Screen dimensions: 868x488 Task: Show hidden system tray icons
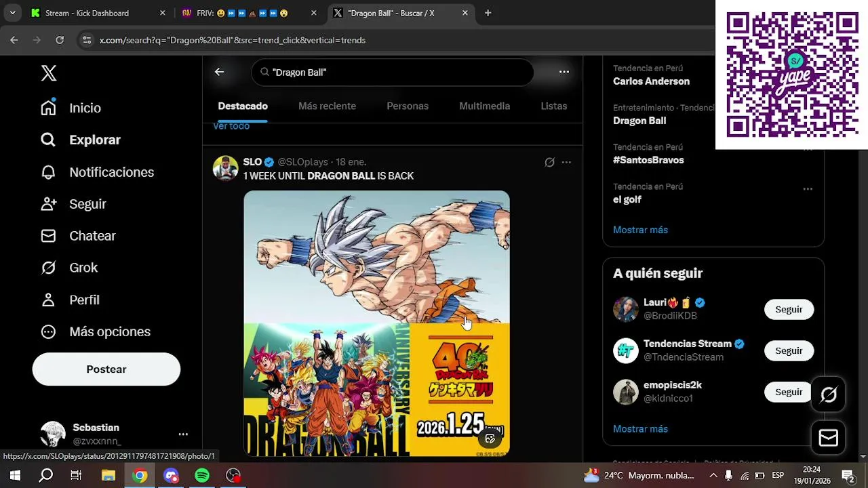713,475
